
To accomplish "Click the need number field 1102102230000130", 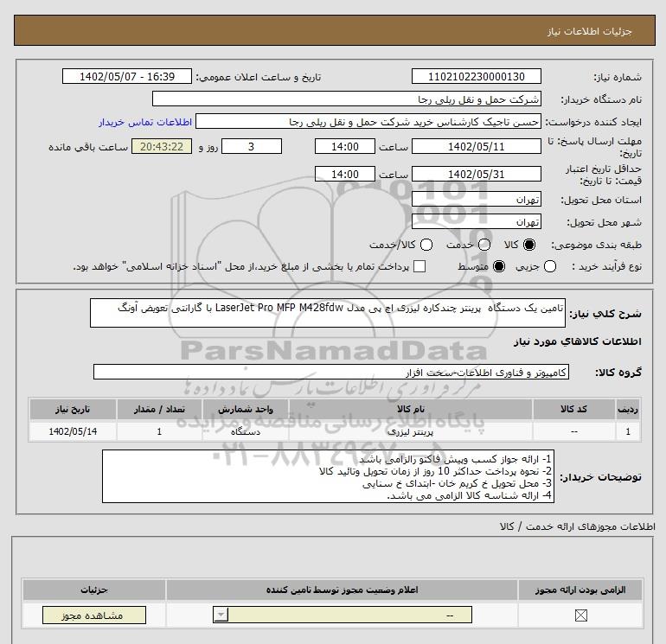I will tap(476, 76).
